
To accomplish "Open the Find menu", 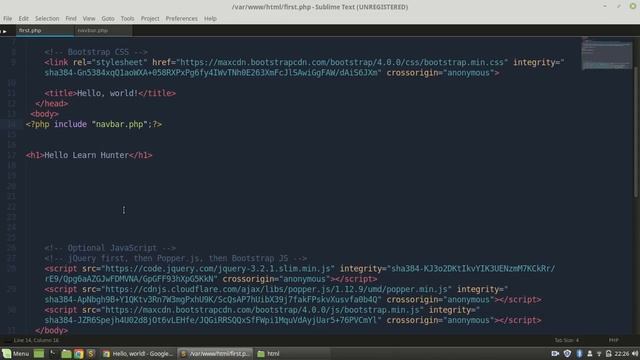I will 71,18.
